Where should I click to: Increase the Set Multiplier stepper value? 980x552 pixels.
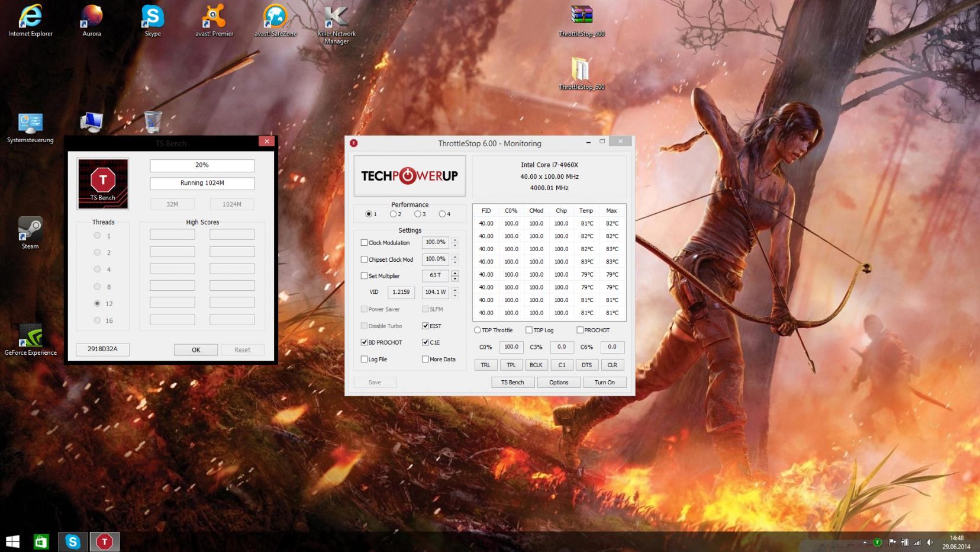pos(454,273)
